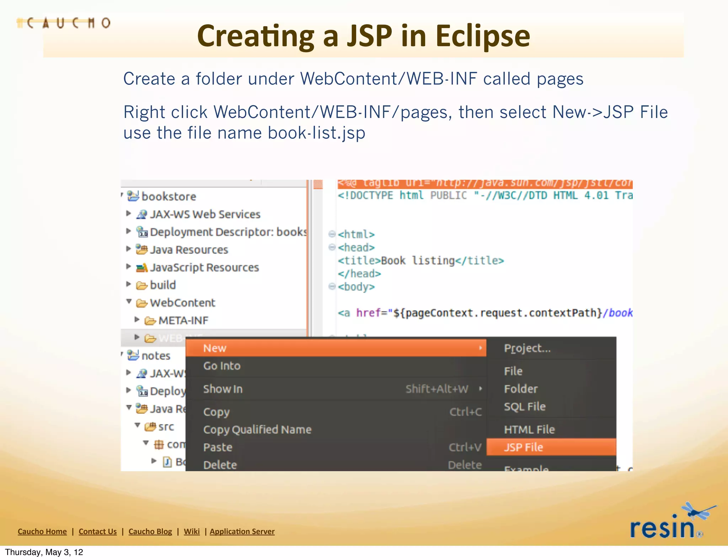Click the JavaScript Resources icon
This screenshot has height=560, width=728.
point(141,267)
